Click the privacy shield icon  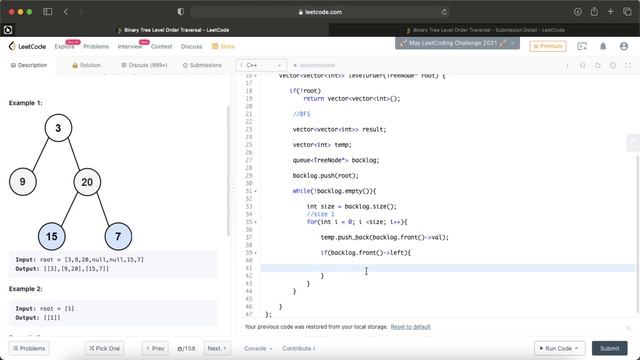[180, 12]
